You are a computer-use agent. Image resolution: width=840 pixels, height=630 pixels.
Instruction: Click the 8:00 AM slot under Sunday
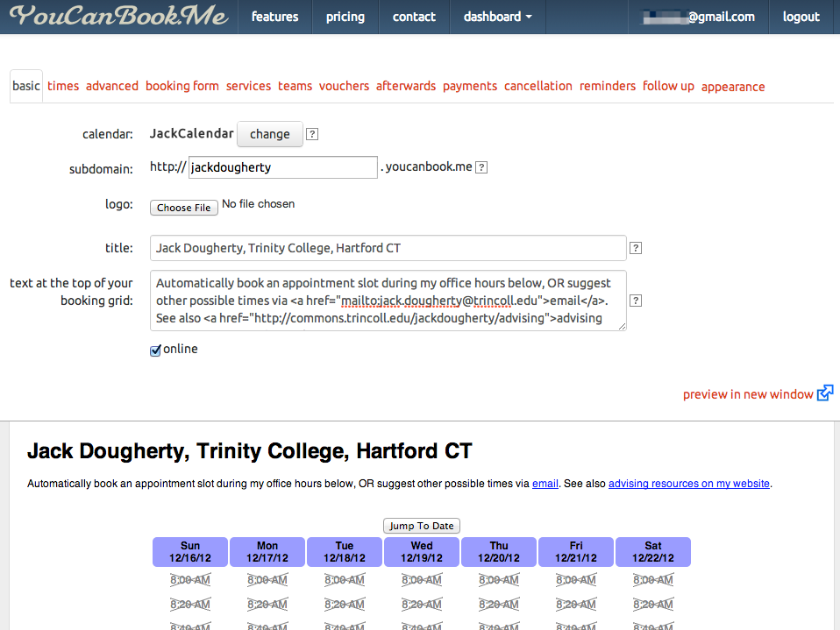coord(190,580)
